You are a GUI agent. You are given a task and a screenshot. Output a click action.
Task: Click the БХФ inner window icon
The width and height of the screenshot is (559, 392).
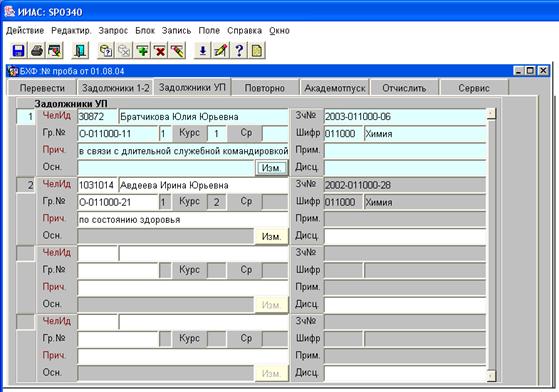[x=13, y=71]
